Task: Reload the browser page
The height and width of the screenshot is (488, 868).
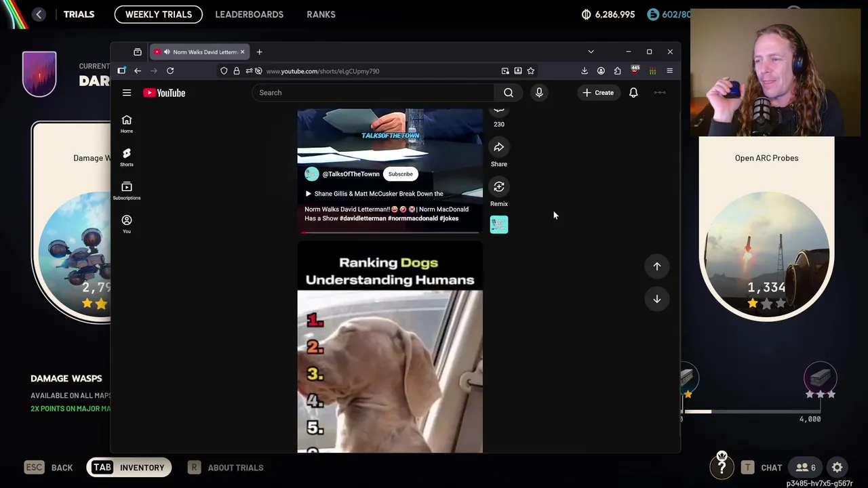Action: [170, 71]
